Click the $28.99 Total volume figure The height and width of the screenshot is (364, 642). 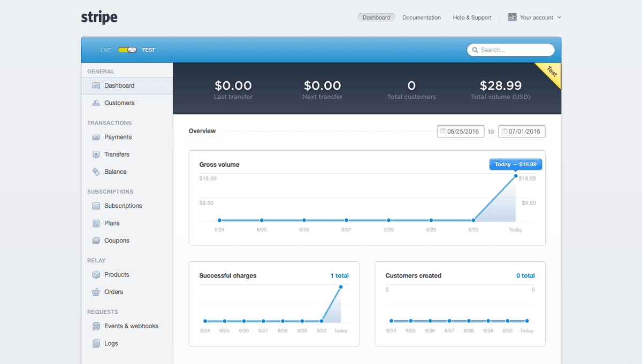click(x=501, y=86)
